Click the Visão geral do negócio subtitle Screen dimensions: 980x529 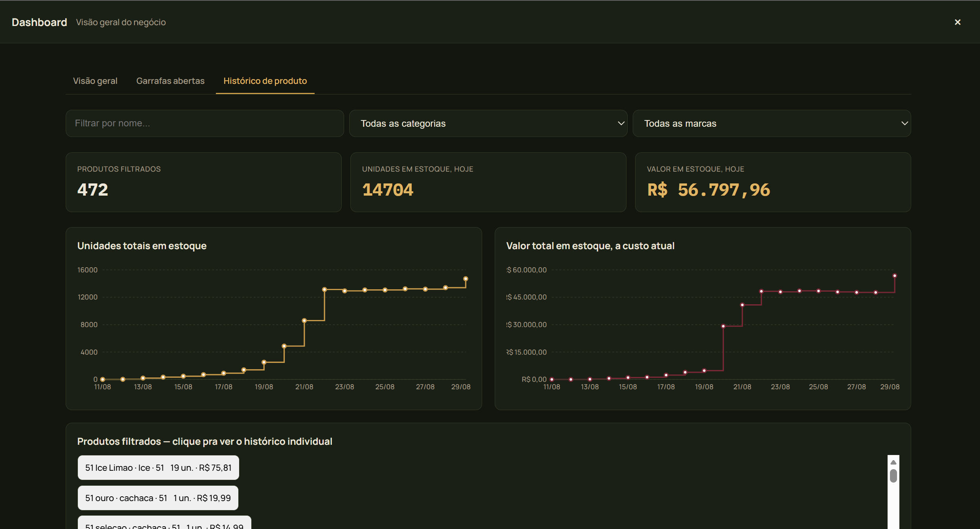point(121,22)
